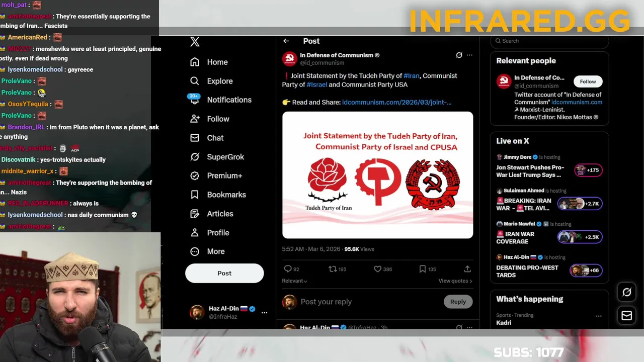Click the 95.6K Views count
Viewport: 644px width, 362px height.
[359, 249]
